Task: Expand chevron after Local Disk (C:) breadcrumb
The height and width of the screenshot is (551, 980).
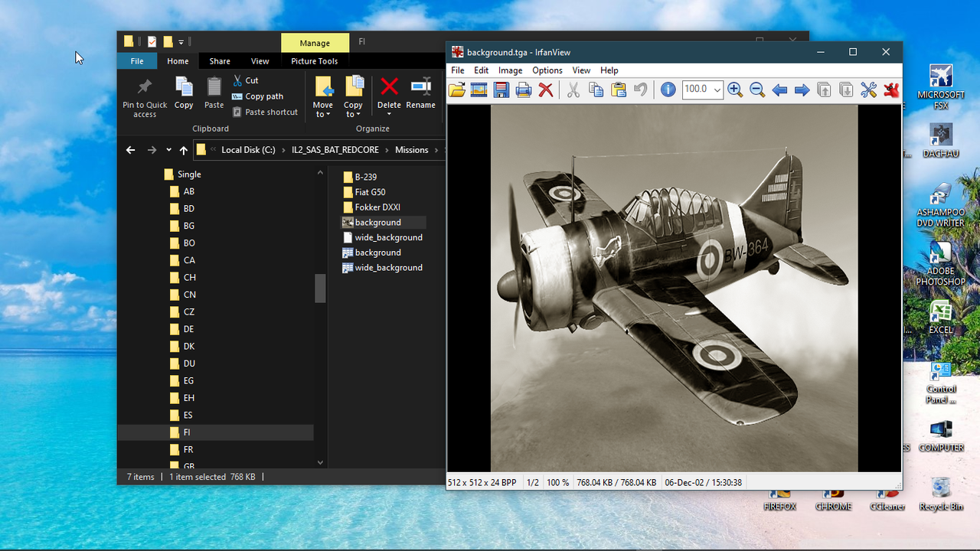Action: [283, 150]
